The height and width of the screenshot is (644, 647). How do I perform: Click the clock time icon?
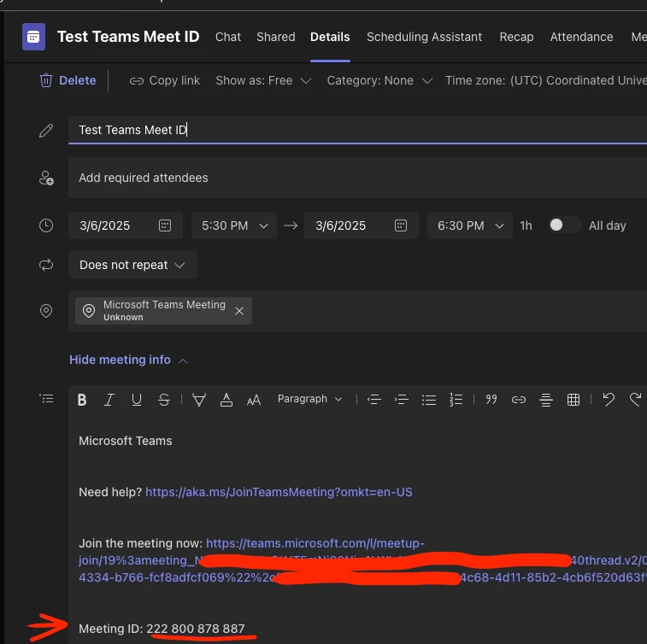(x=46, y=225)
